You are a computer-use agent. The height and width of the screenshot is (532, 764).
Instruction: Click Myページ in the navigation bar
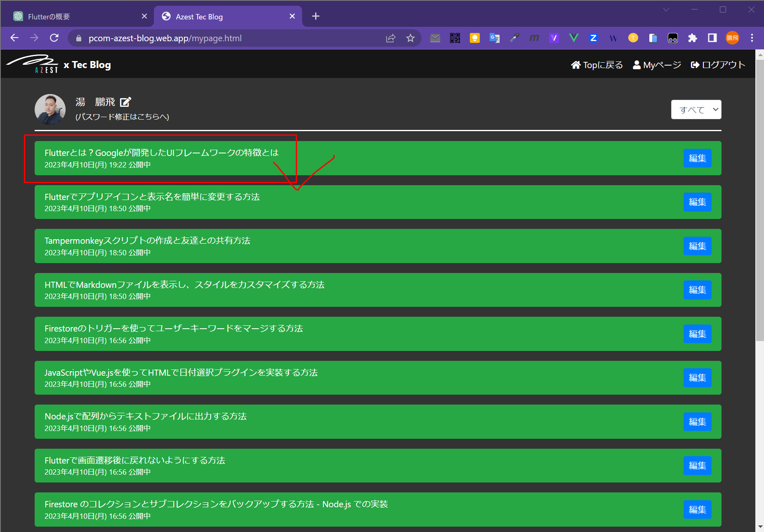(x=657, y=65)
